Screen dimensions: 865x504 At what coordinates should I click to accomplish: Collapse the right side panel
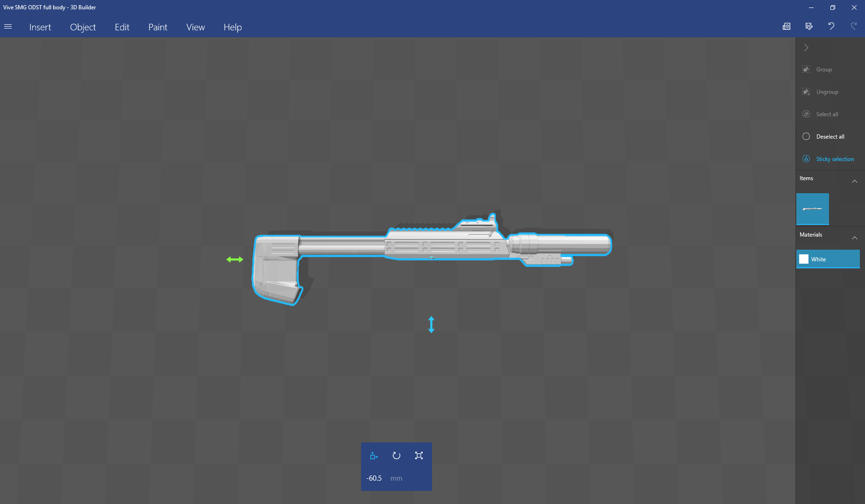tap(806, 48)
